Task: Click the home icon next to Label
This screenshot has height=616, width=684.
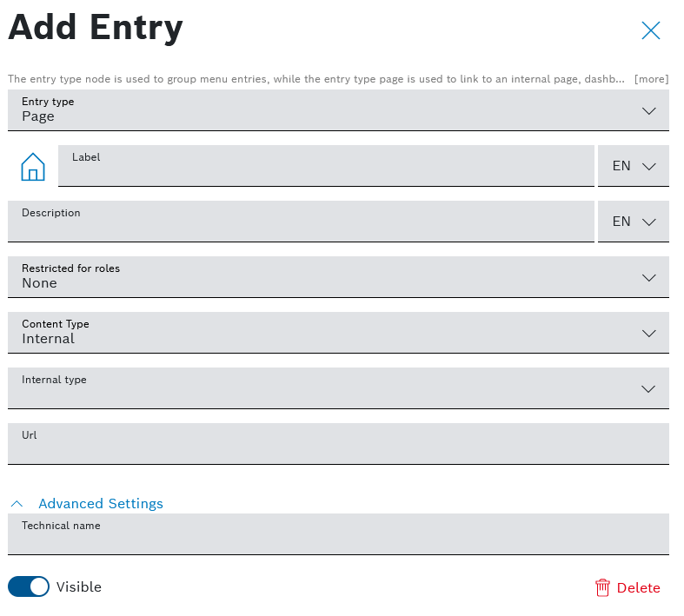Action: click(x=32, y=166)
